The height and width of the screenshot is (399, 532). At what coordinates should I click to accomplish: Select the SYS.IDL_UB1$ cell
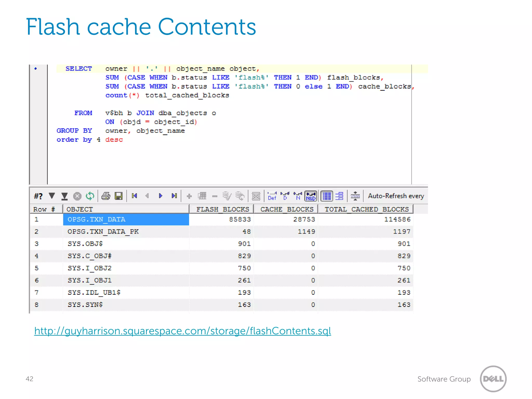(126, 292)
